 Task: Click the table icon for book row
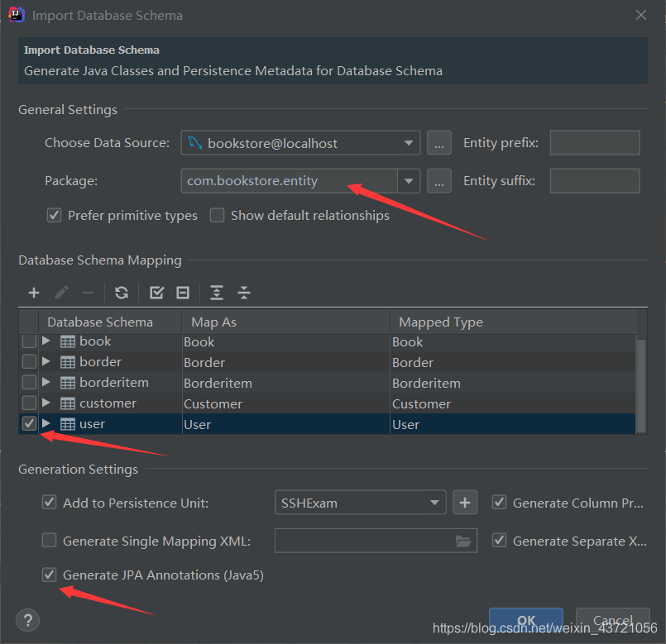[68, 341]
